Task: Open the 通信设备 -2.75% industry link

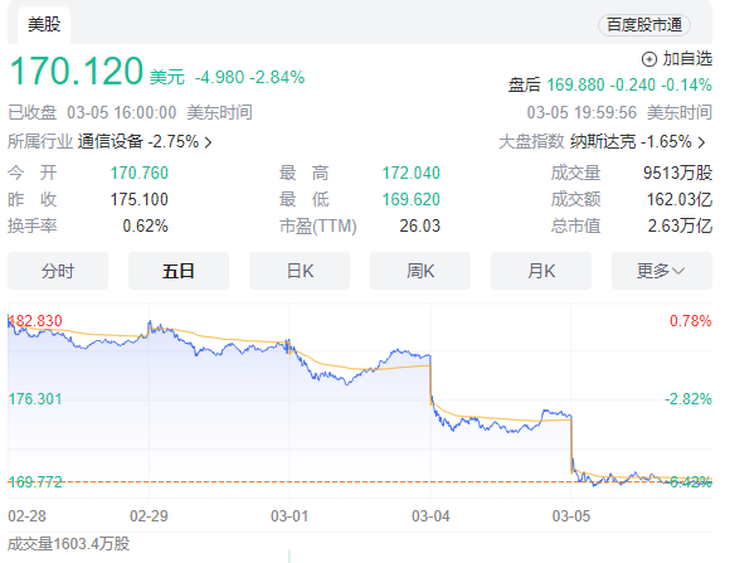Action: pos(138,142)
